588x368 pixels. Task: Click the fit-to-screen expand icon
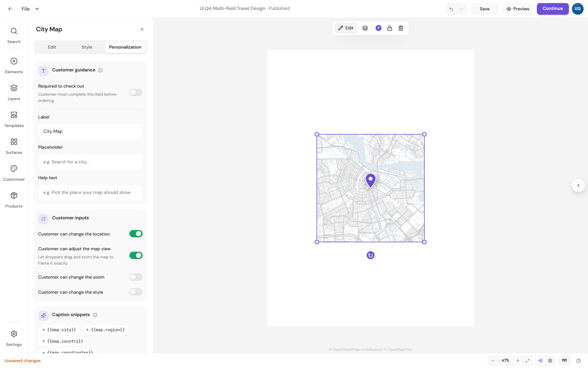(x=528, y=360)
